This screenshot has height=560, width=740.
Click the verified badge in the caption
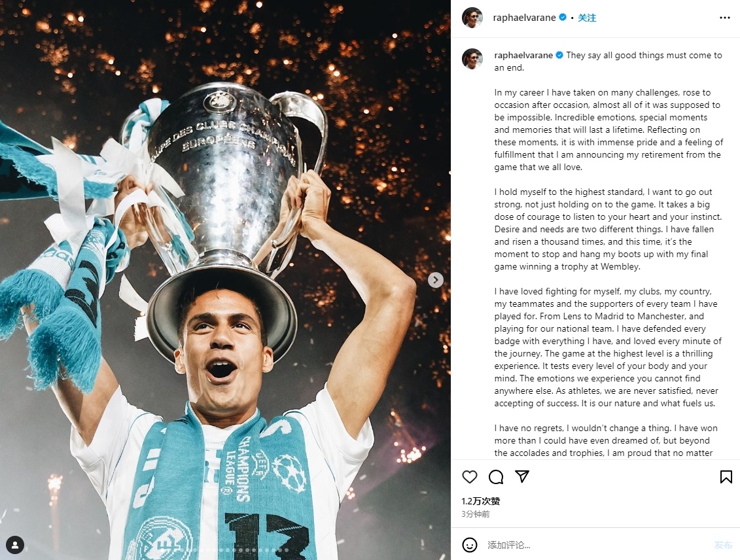[559, 56]
